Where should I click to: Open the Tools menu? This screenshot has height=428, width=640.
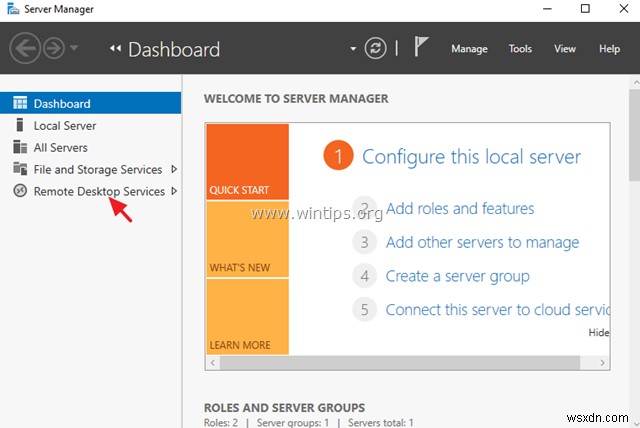(520, 49)
